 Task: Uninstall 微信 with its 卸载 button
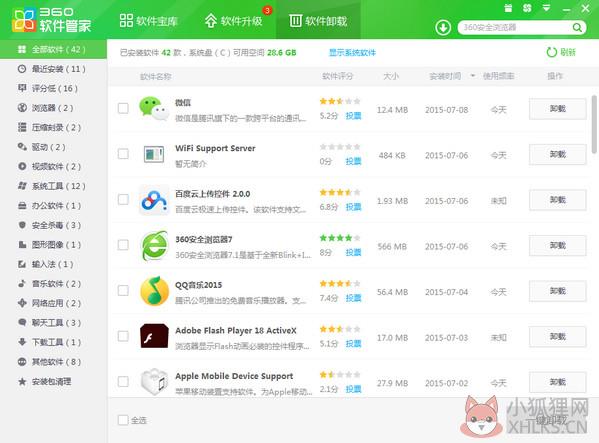557,109
